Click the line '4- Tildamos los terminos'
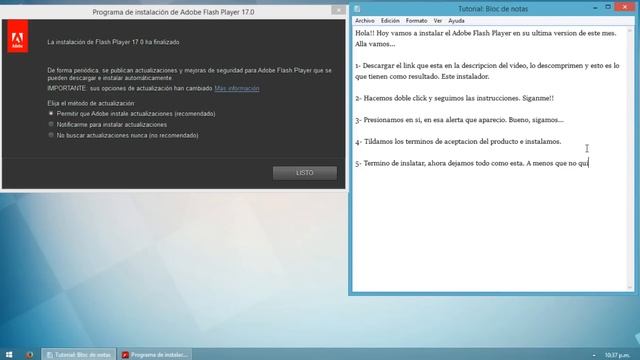The height and width of the screenshot is (360, 640). [458, 142]
